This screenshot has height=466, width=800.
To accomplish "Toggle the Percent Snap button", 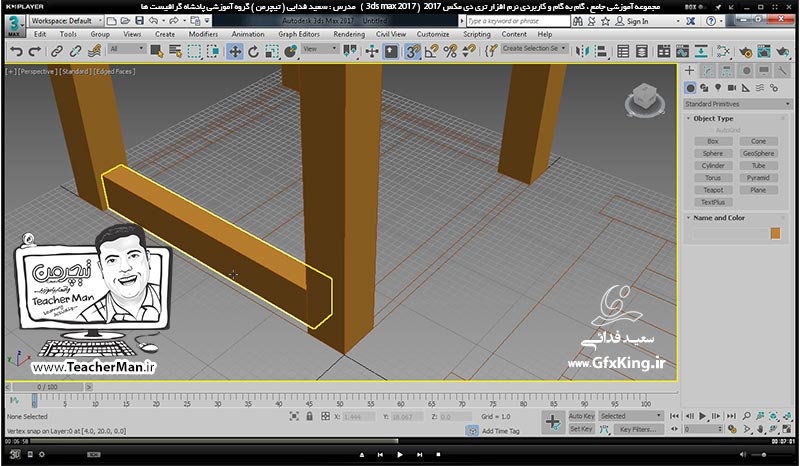I will pos(450,51).
